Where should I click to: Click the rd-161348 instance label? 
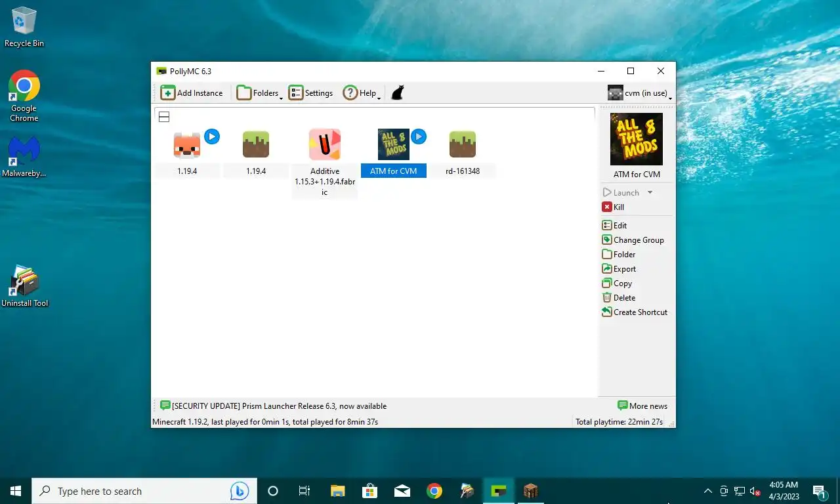coord(463,171)
